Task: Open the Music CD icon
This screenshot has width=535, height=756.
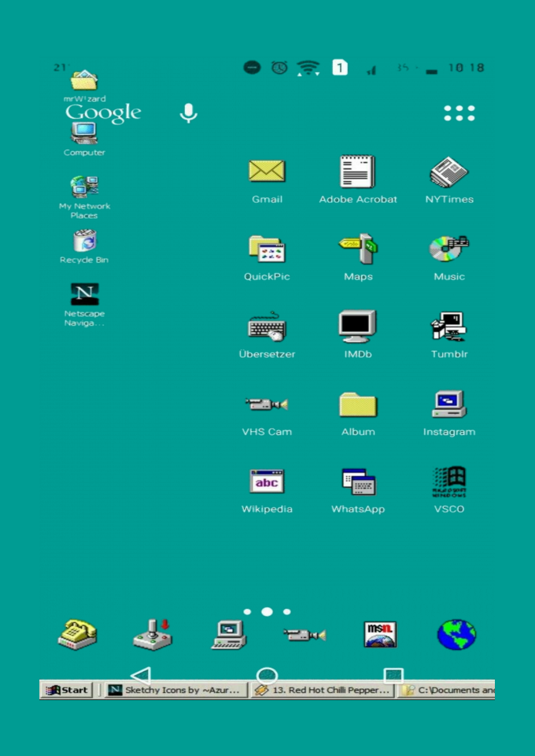Action: click(449, 249)
